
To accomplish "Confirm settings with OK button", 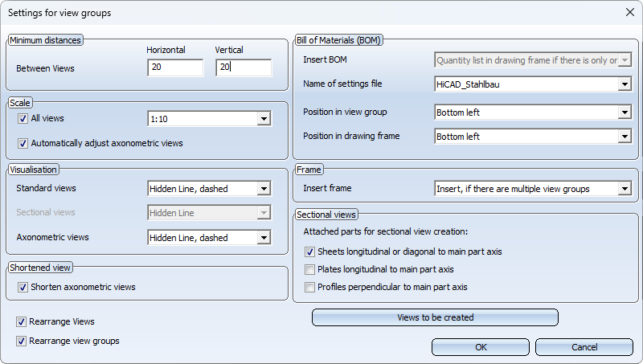I will [x=481, y=347].
